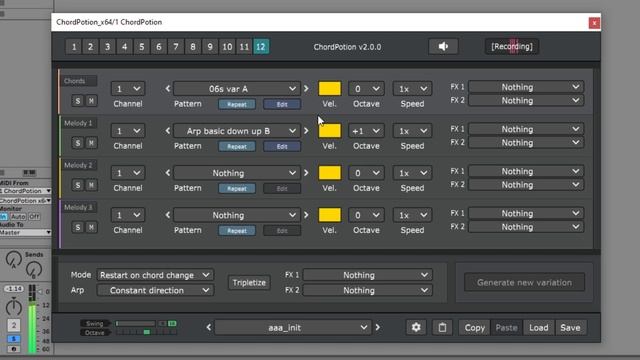Mute the Melody 1 track
This screenshot has height=360, width=640.
(x=91, y=143)
